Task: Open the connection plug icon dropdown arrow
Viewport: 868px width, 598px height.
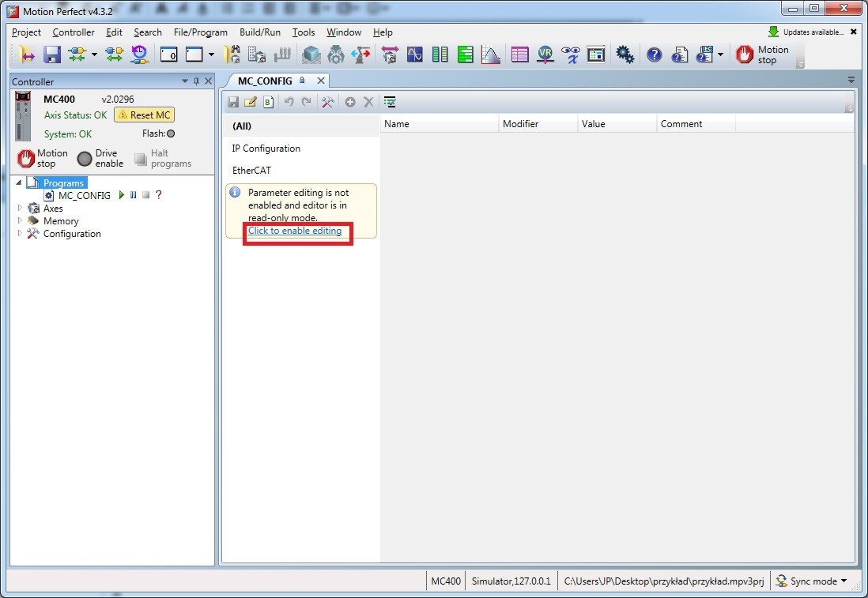Action: pos(94,55)
